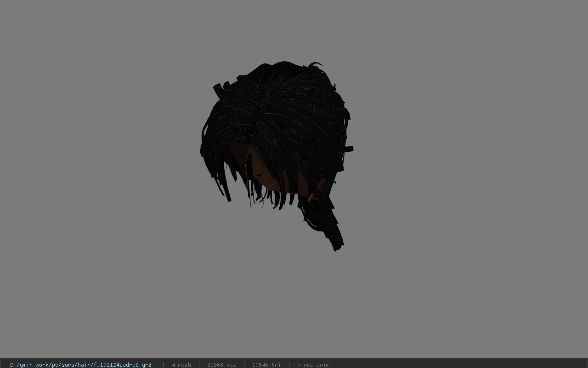
Task: Click the file path f_191124padre0.gr2 in status bar
Action: pos(81,365)
